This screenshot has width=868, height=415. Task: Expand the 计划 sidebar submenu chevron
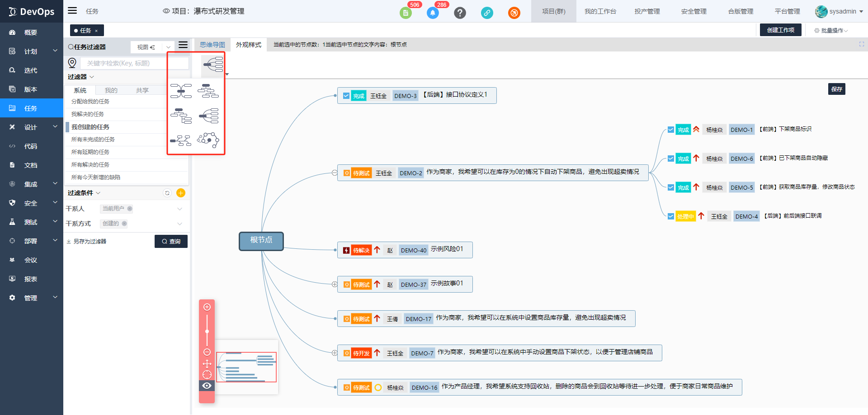point(55,51)
